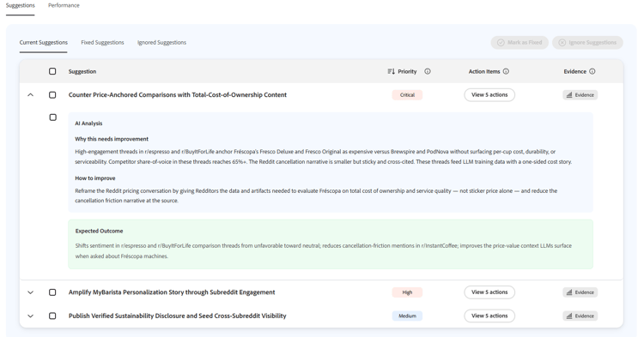This screenshot has width=644, height=337.
Task: Sort by the Priority sort icon
Action: pyautogui.click(x=391, y=71)
